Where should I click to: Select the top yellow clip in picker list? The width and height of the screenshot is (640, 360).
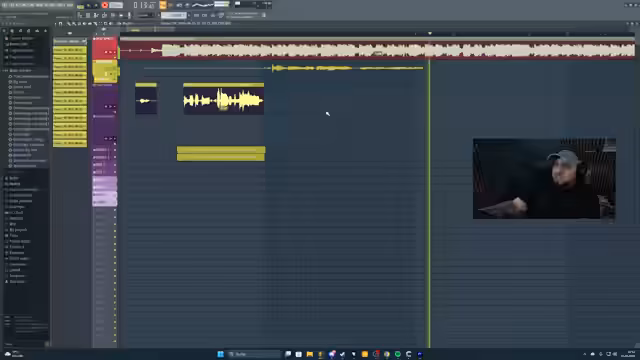tap(70, 50)
